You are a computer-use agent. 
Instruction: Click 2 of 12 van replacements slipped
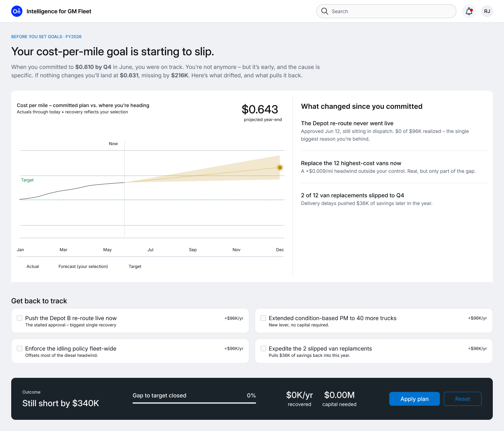click(352, 196)
